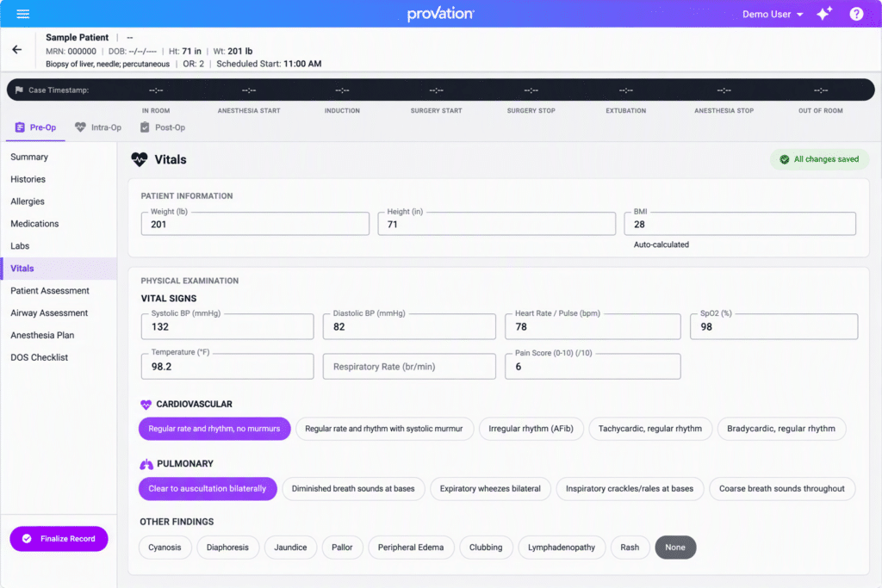882x588 pixels.
Task: Open Labs in the sidebar
Action: click(59, 246)
